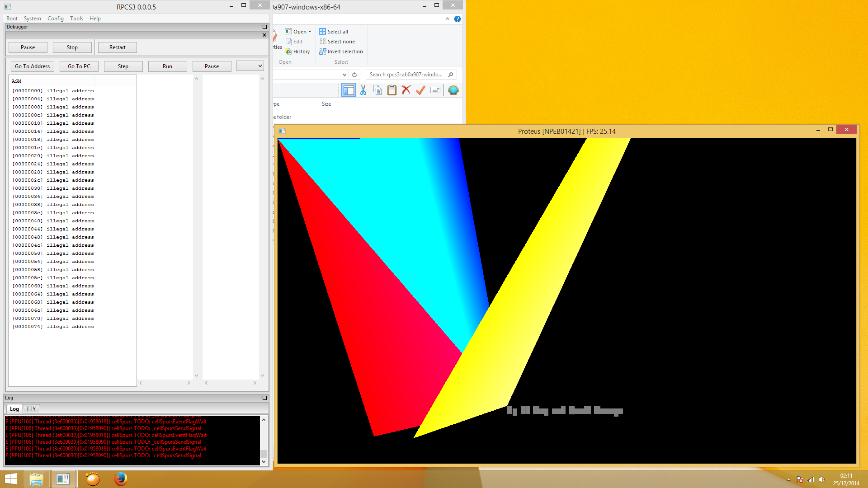
Task: Close the Debugger panel with its X
Action: click(264, 35)
